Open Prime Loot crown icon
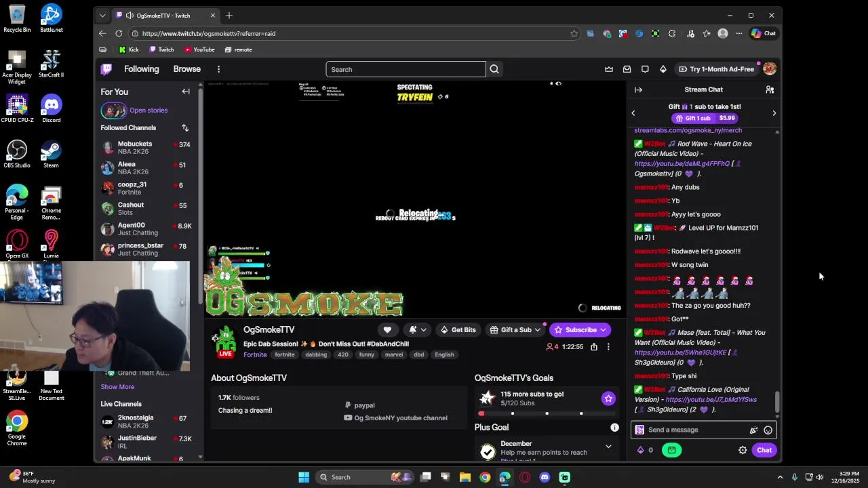Viewport: 868px width, 488px height. click(x=609, y=69)
